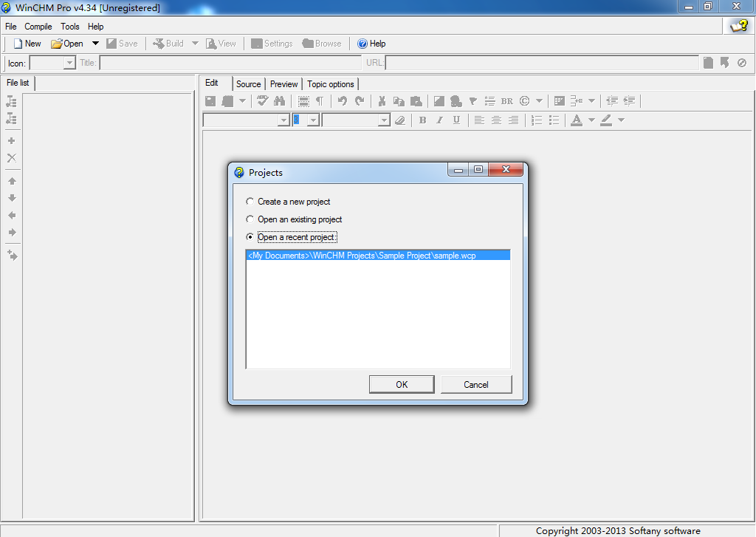
Task: Click the select all icon in editor toolbar
Action: (303, 101)
